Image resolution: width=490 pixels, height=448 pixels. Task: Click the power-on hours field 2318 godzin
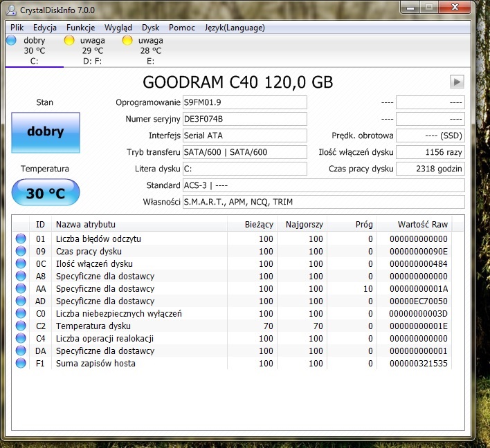tap(430, 169)
